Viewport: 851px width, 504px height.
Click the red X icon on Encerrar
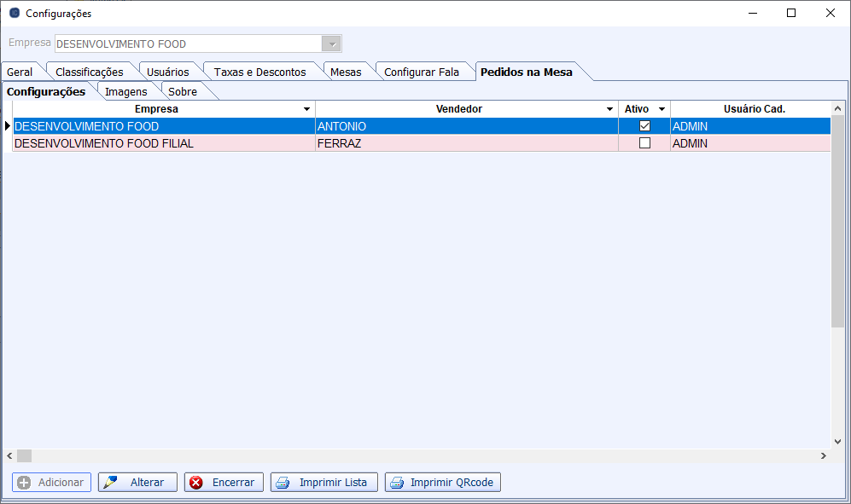coord(196,483)
